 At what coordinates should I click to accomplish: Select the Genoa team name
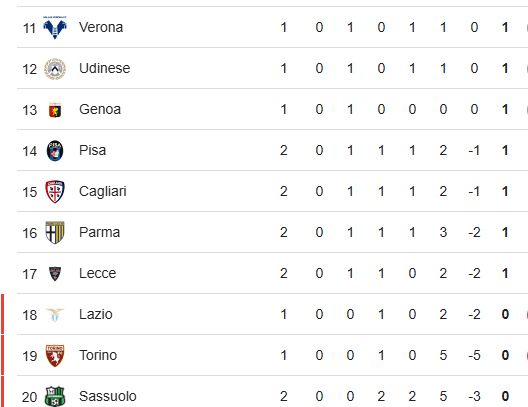[x=100, y=109]
